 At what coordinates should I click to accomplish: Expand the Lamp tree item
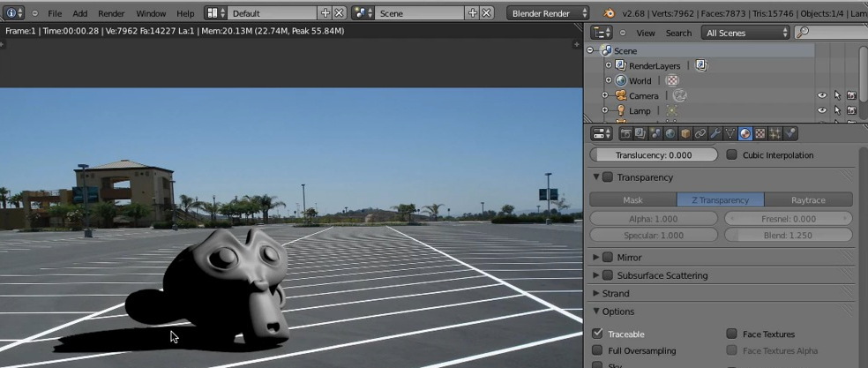605,111
